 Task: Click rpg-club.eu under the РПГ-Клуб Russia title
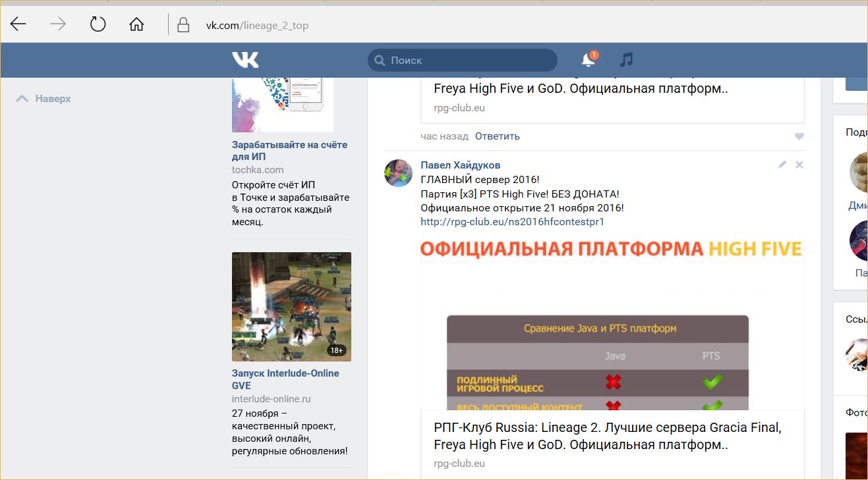tap(459, 464)
